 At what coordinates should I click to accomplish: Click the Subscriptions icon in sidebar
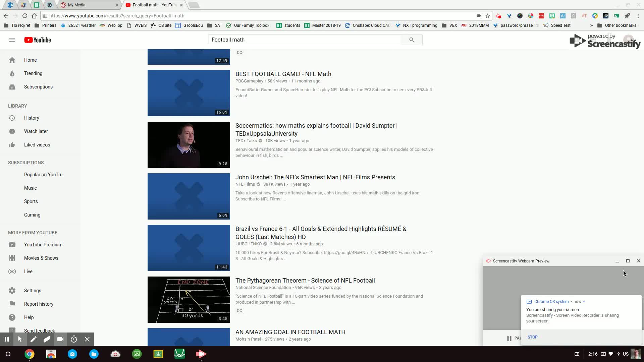click(x=12, y=87)
